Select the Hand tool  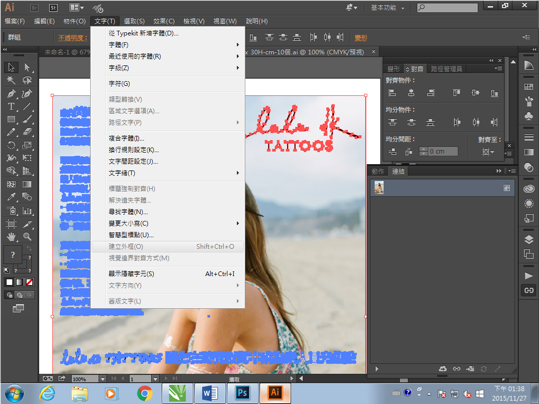[x=11, y=237]
